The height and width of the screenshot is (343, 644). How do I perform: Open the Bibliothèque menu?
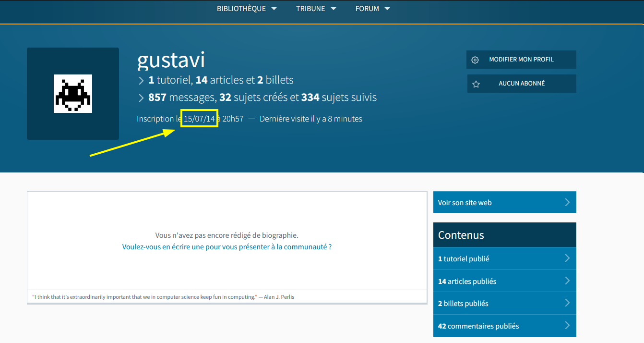tap(247, 9)
